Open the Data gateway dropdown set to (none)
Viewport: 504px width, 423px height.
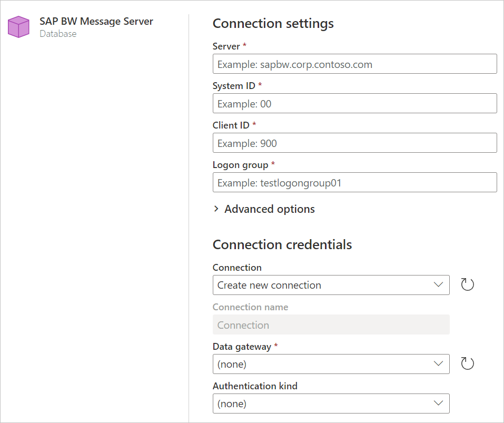coord(331,363)
